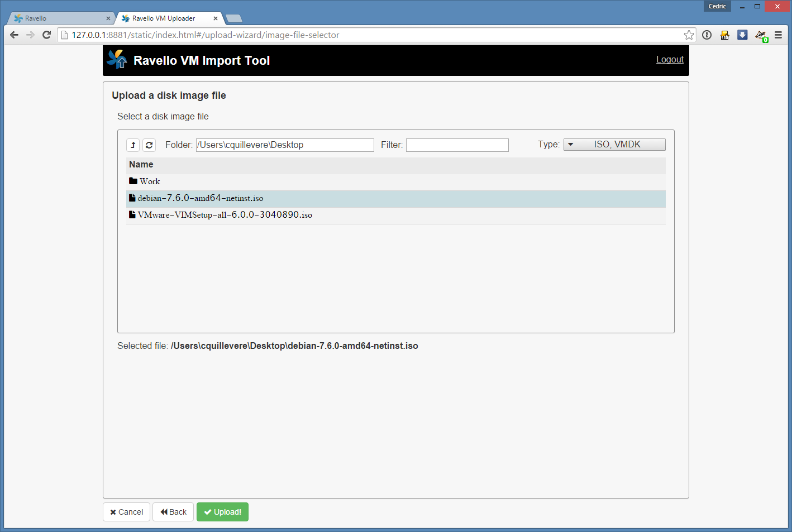
Task: Open the ISO, VMDK type dropdown
Action: click(x=614, y=145)
